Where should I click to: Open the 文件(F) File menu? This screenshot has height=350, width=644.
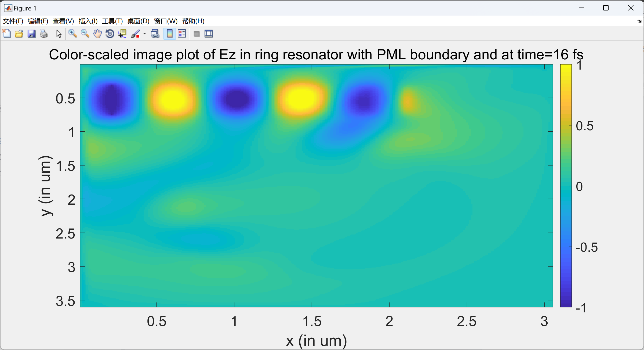coord(13,21)
